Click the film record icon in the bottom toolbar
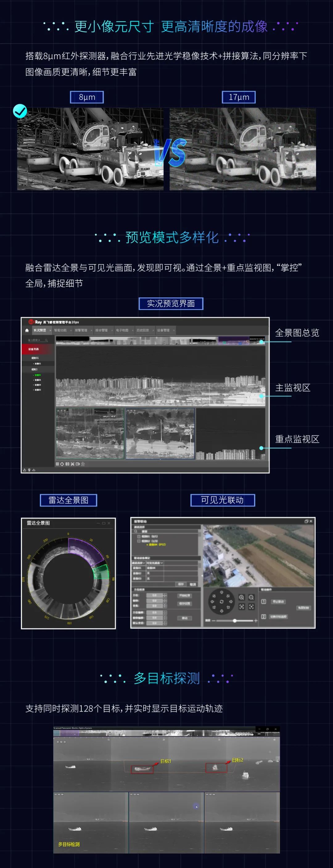 [x=68, y=464]
